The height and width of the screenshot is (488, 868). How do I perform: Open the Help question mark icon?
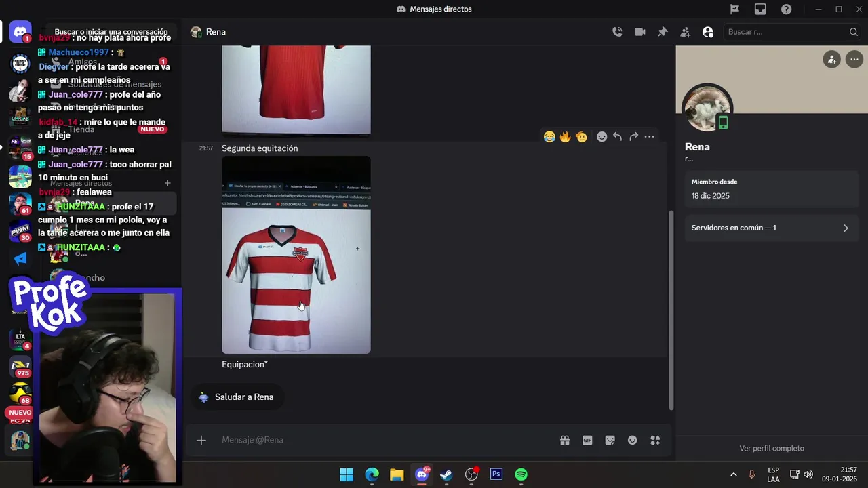pyautogui.click(x=786, y=9)
